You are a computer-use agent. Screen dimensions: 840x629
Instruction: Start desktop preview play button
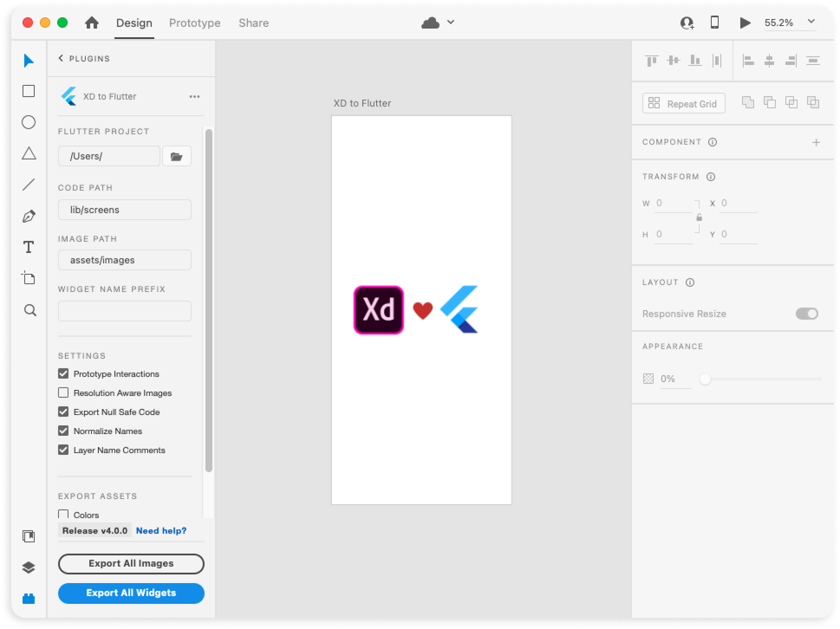click(x=745, y=23)
